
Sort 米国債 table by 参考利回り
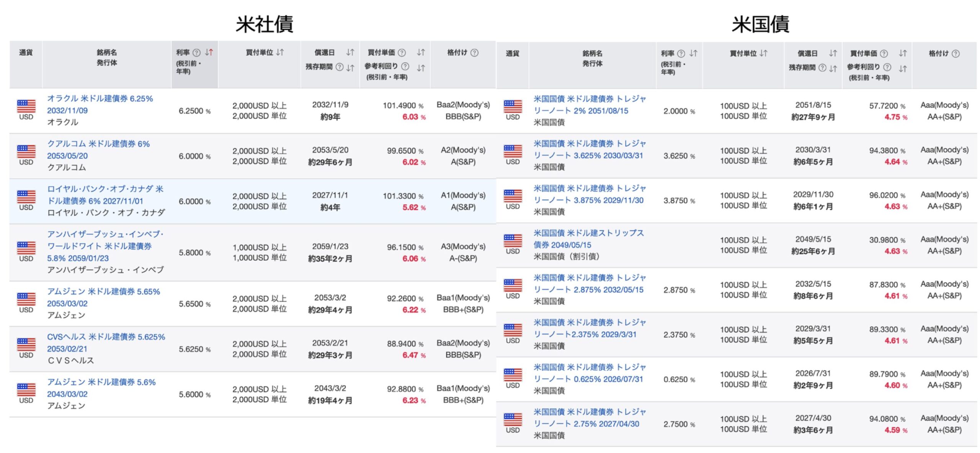click(903, 69)
